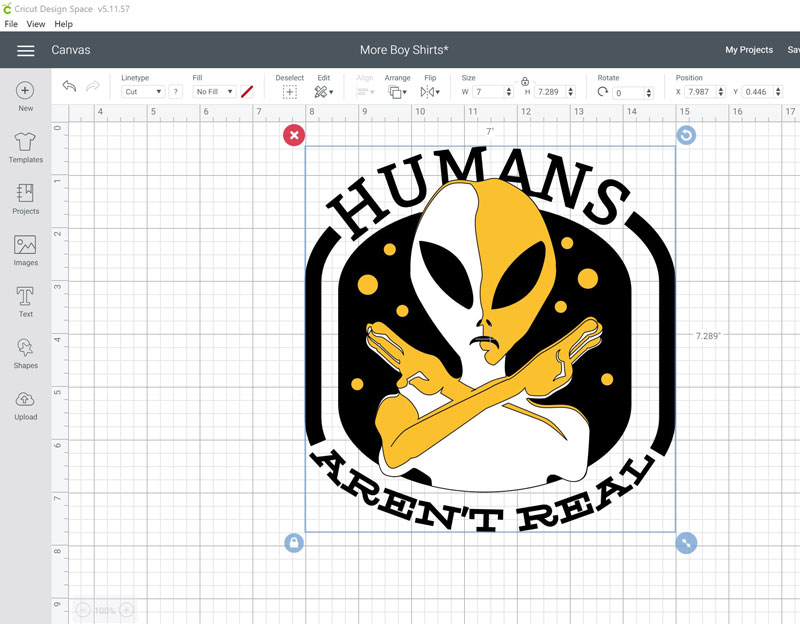The image size is (800, 624).
Task: Click the Canvas title label
Action: (x=71, y=50)
